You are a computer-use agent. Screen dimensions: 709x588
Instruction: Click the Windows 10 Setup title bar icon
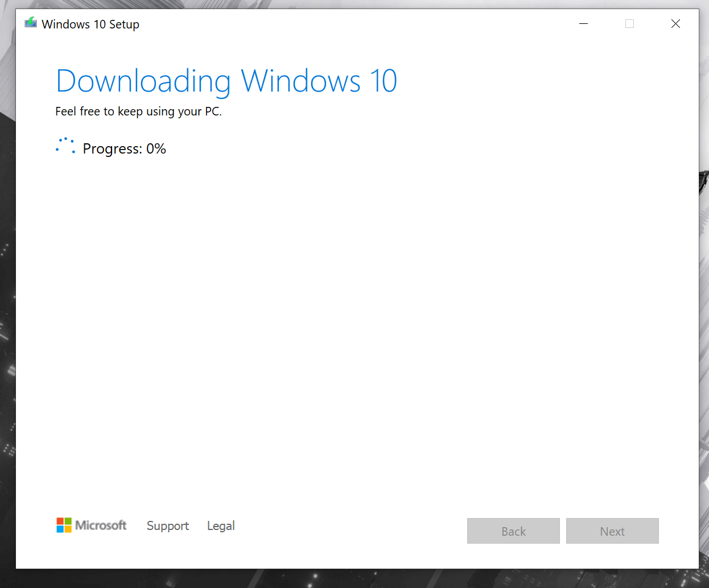31,23
